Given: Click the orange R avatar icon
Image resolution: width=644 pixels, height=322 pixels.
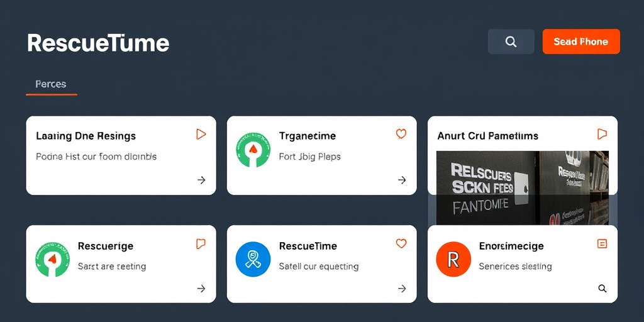Looking at the screenshot, I should click(x=453, y=259).
